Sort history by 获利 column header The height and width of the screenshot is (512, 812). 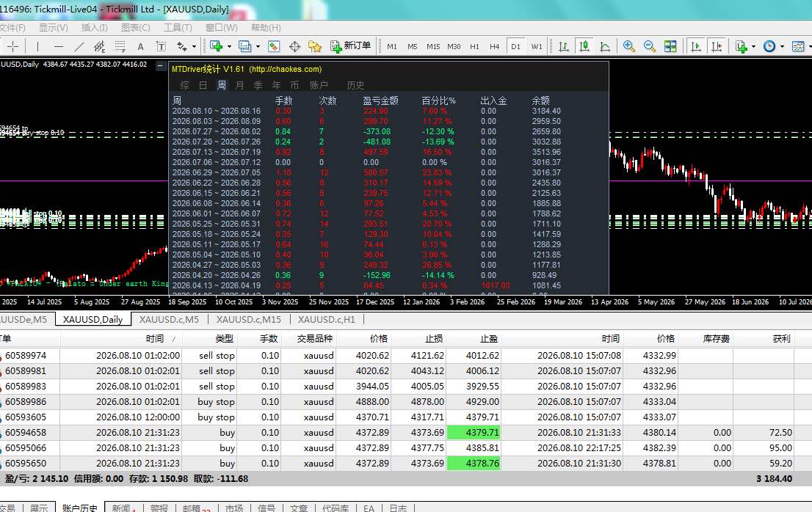781,339
